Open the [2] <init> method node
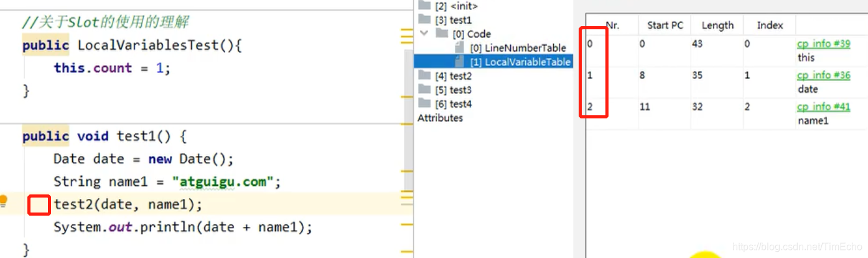Viewport: 868px width, 258px height. click(x=456, y=6)
